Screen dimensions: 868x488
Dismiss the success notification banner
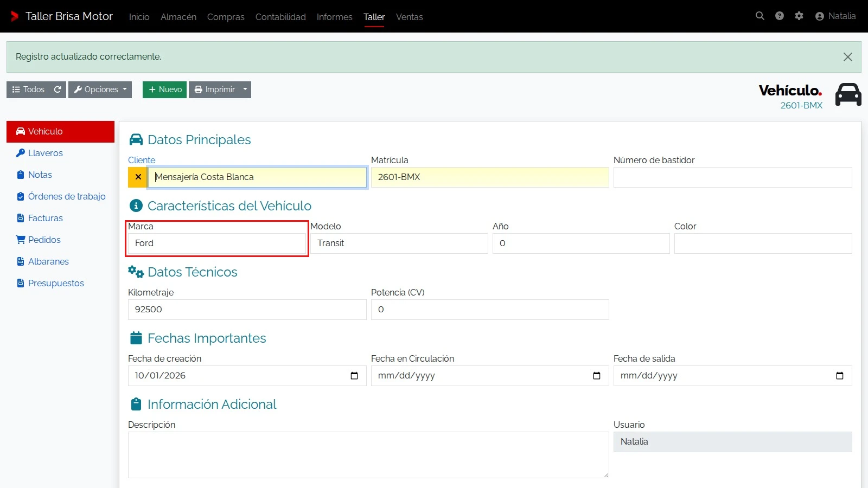tap(848, 57)
